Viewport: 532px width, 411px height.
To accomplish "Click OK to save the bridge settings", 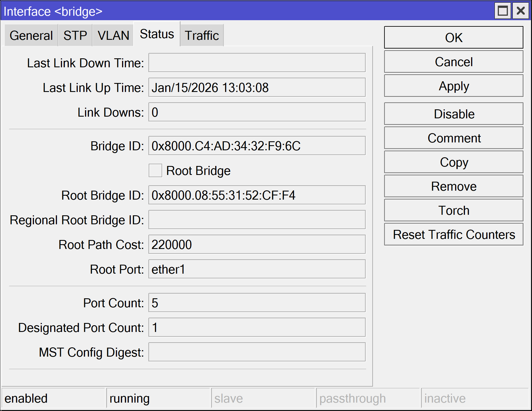I will (x=453, y=37).
